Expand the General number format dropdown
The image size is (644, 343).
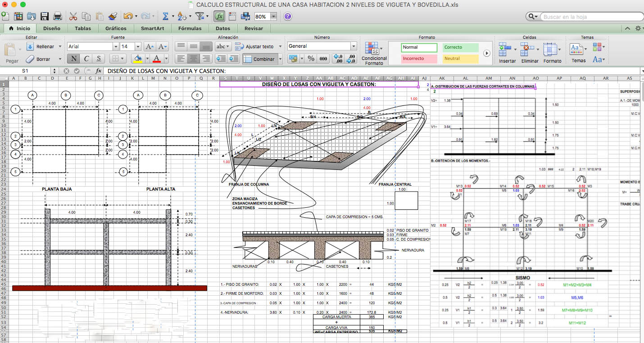(x=353, y=46)
